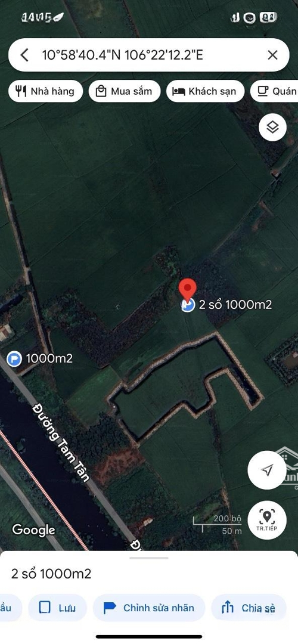
Task: Save the place with Lưu button
Action: (x=57, y=608)
